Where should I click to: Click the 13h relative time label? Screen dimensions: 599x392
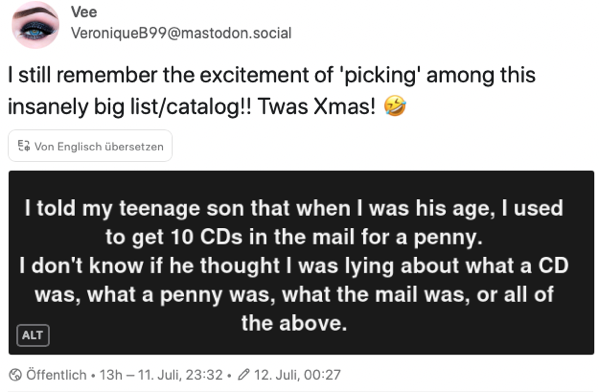click(x=111, y=375)
